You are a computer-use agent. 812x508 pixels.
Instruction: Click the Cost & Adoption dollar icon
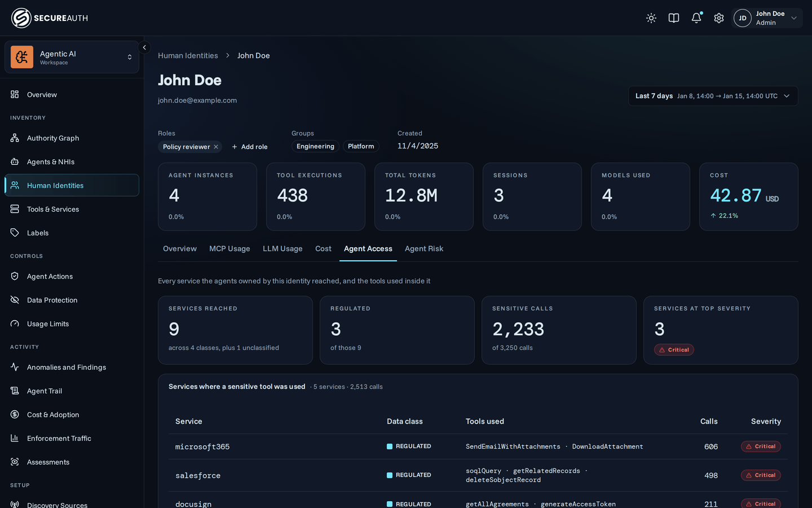(15, 414)
